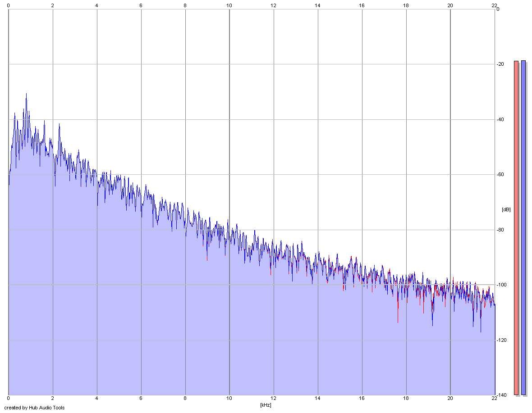Click the -80 dB scale label
532x413 pixels.
click(500, 230)
